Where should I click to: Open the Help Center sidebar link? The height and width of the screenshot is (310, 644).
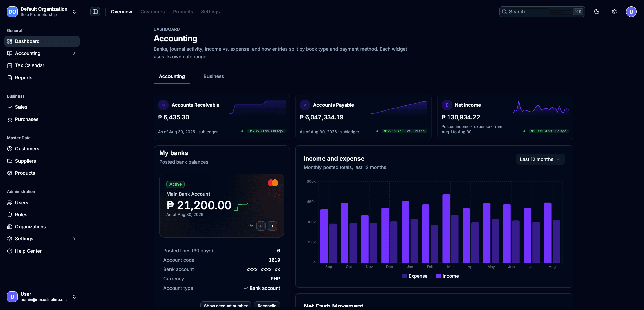[42, 251]
